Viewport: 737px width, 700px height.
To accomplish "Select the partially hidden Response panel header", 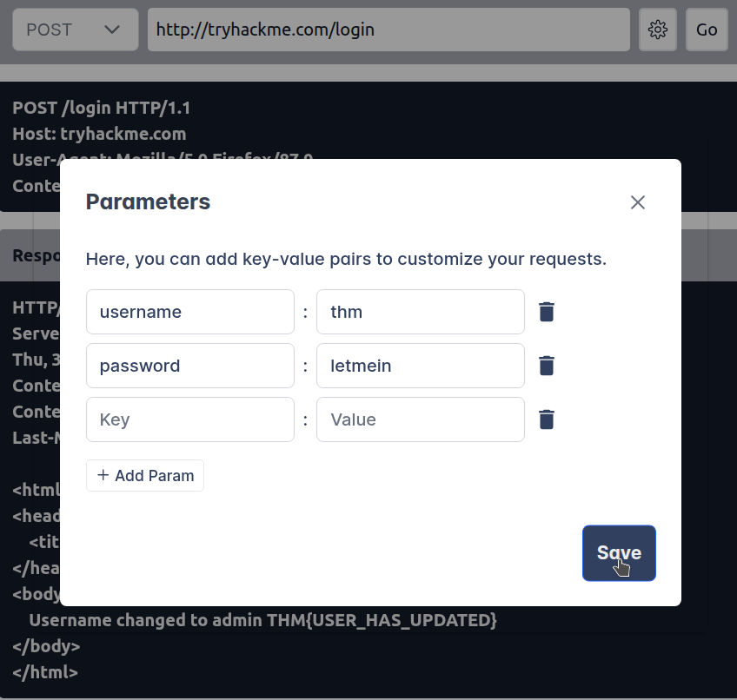I will [35, 255].
